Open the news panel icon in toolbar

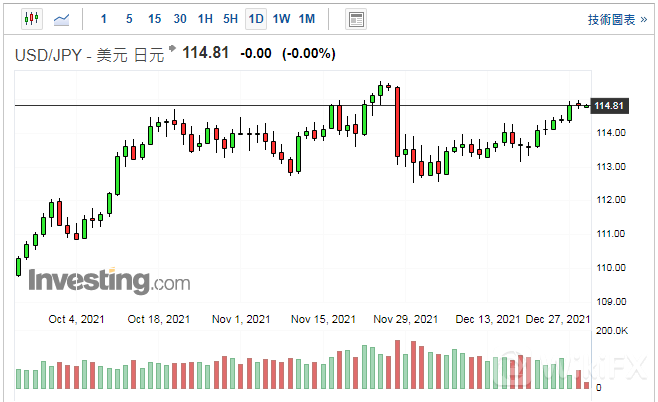[x=355, y=19]
